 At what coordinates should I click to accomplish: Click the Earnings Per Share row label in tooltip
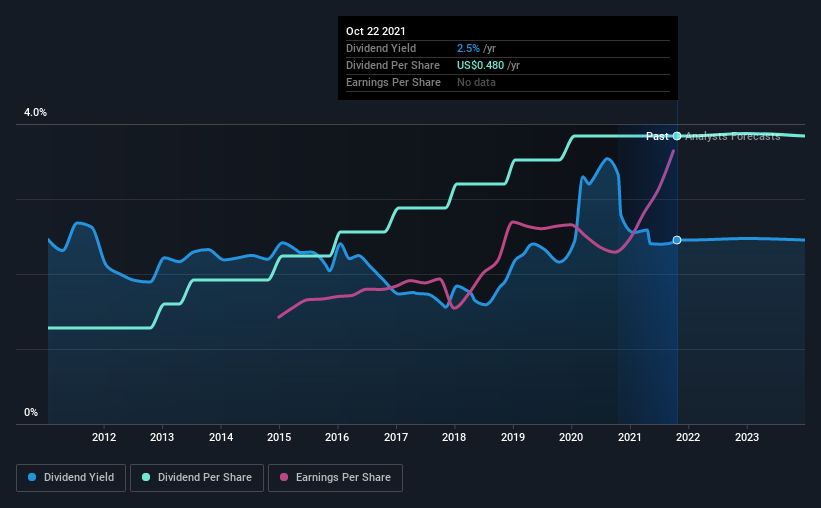[393, 82]
